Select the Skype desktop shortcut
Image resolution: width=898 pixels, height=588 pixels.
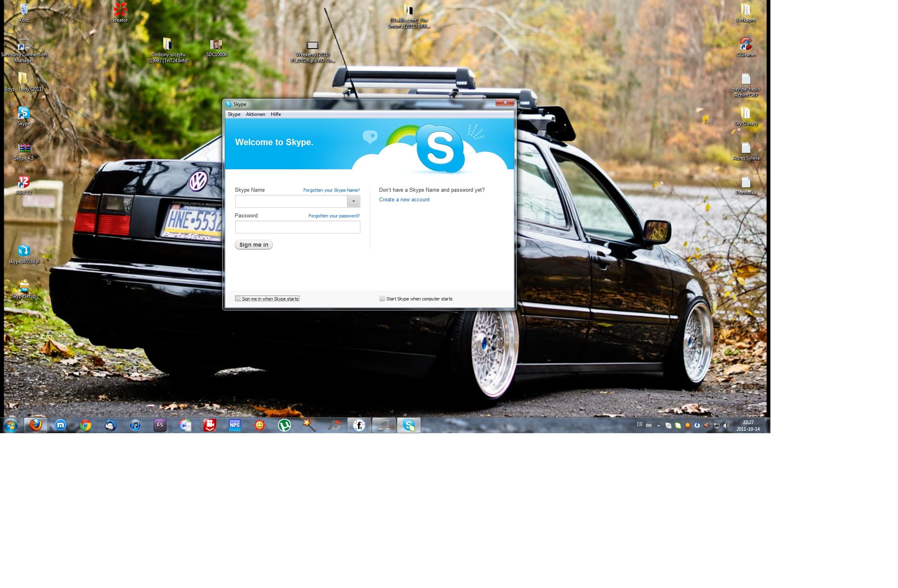point(24,116)
